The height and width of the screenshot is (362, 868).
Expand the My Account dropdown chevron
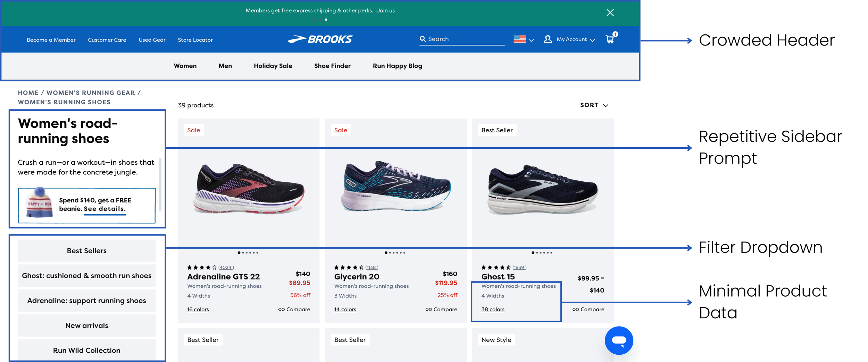[592, 40]
